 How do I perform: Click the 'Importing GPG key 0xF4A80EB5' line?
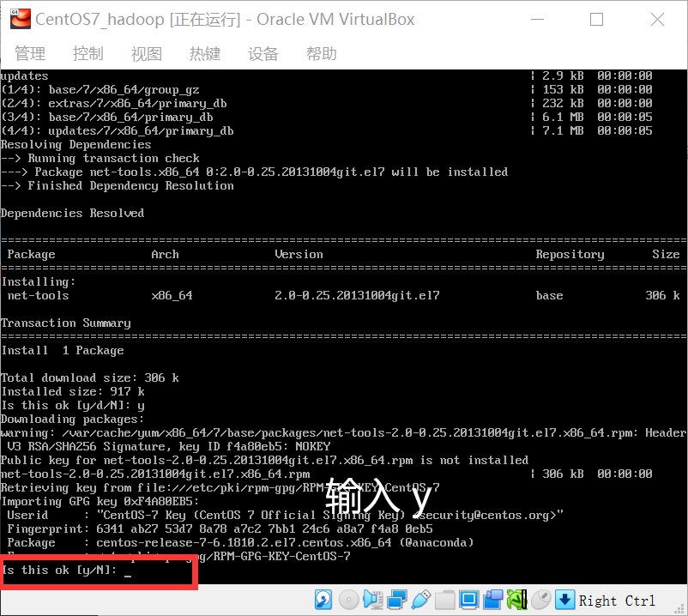(100, 501)
